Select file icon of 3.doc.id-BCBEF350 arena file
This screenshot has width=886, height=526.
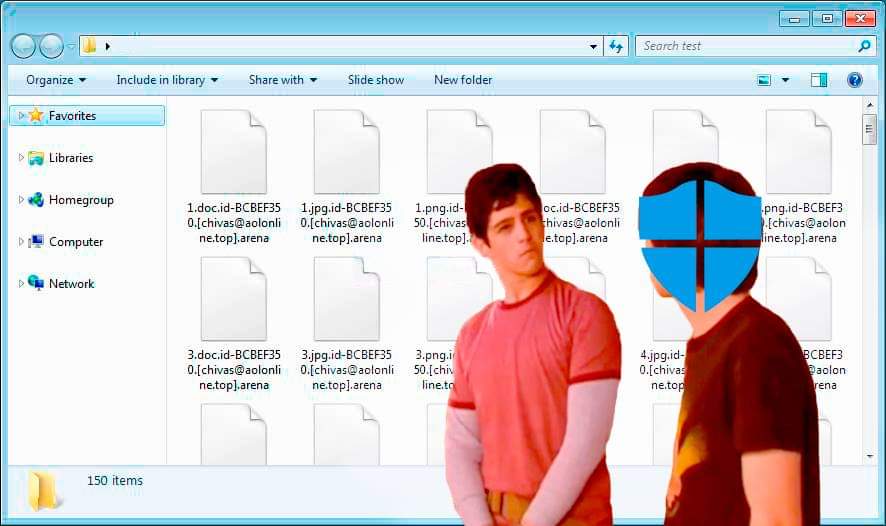(233, 299)
